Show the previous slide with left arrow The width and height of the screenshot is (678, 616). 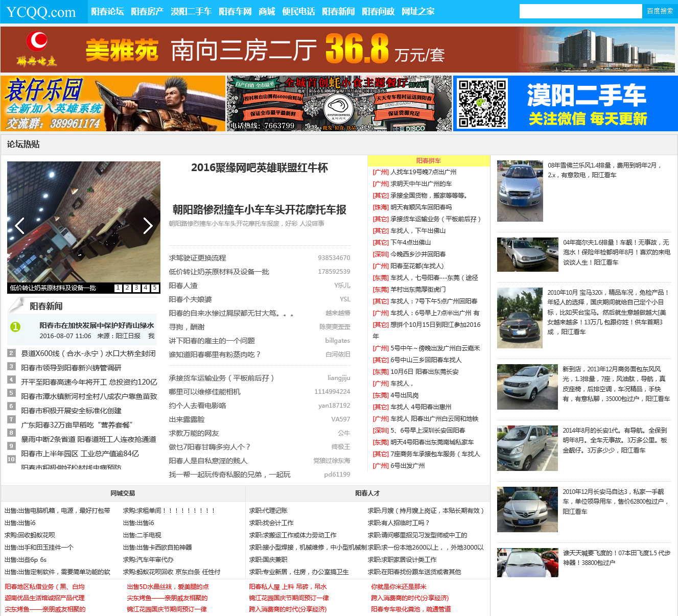pos(20,225)
